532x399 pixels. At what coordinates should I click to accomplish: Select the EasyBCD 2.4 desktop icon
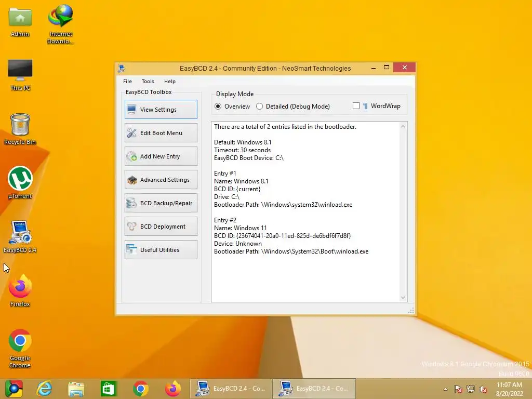20,236
